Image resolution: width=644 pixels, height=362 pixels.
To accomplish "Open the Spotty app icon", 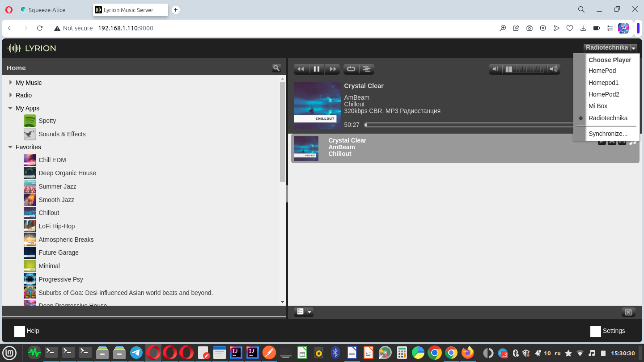I will pyautogui.click(x=30, y=121).
